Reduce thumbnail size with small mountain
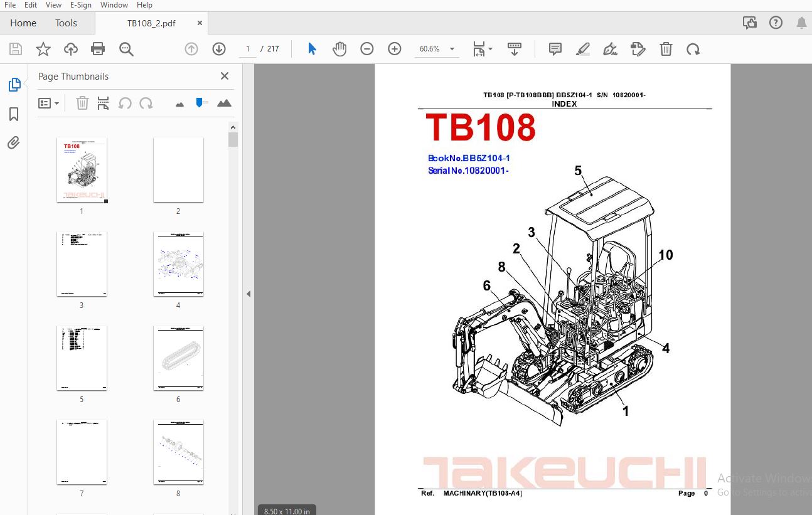The image size is (812, 515). [179, 104]
